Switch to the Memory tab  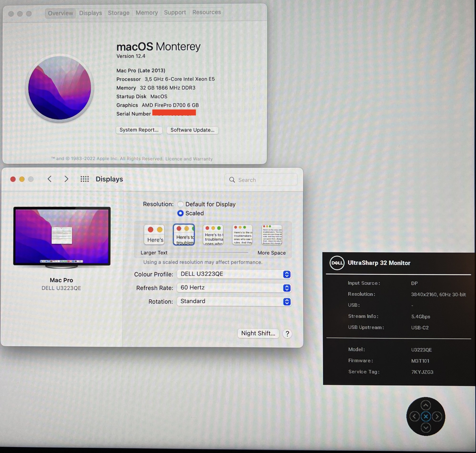click(x=147, y=13)
